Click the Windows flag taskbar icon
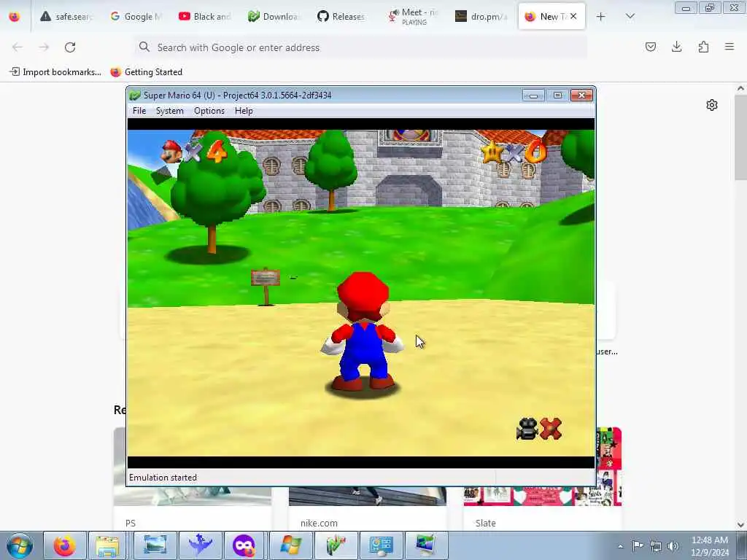 tap(290, 545)
